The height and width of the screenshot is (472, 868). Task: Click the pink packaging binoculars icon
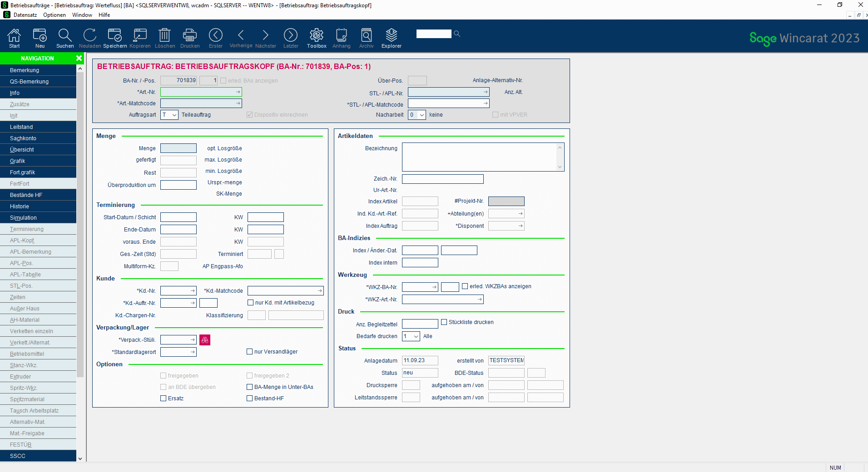click(x=205, y=340)
